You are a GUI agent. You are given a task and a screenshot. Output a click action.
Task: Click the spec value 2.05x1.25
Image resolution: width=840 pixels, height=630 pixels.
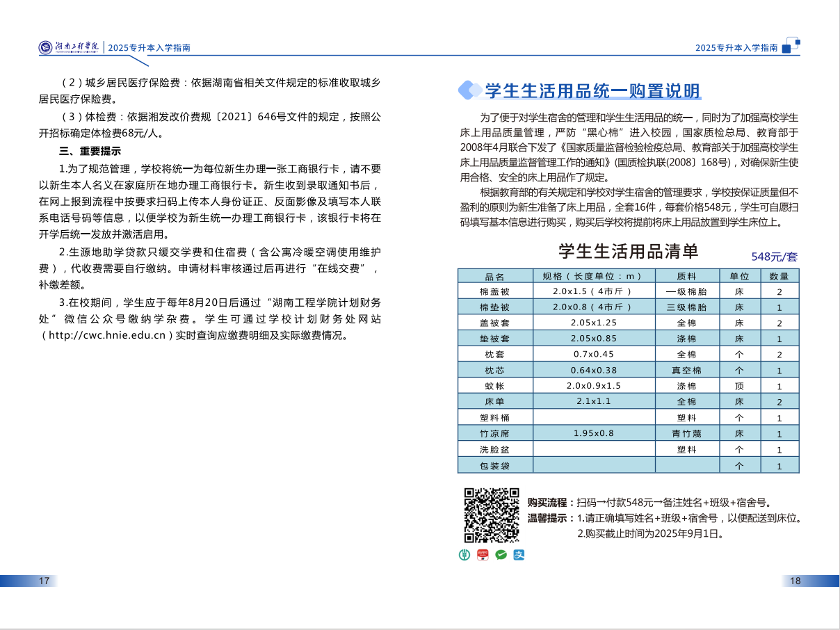[594, 323]
